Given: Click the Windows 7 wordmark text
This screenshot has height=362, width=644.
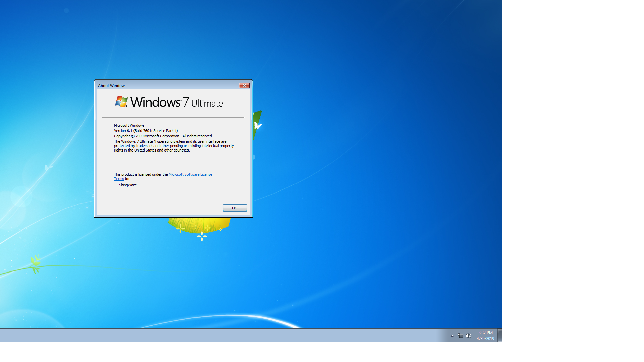Looking at the screenshot, I should point(159,102).
